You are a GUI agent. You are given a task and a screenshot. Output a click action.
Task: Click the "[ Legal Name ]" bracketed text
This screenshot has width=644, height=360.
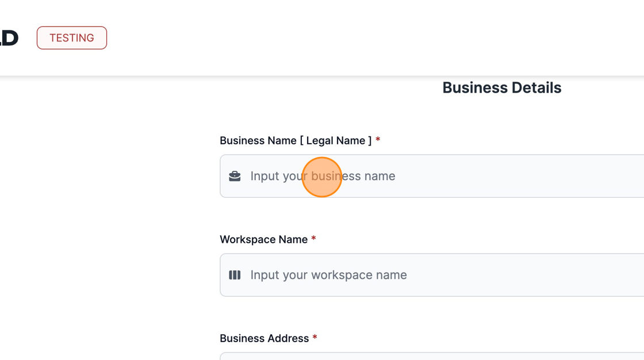336,141
